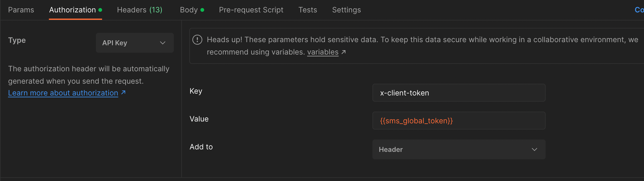Switch to the Params tab
Image resolution: width=644 pixels, height=181 pixels.
point(21,10)
